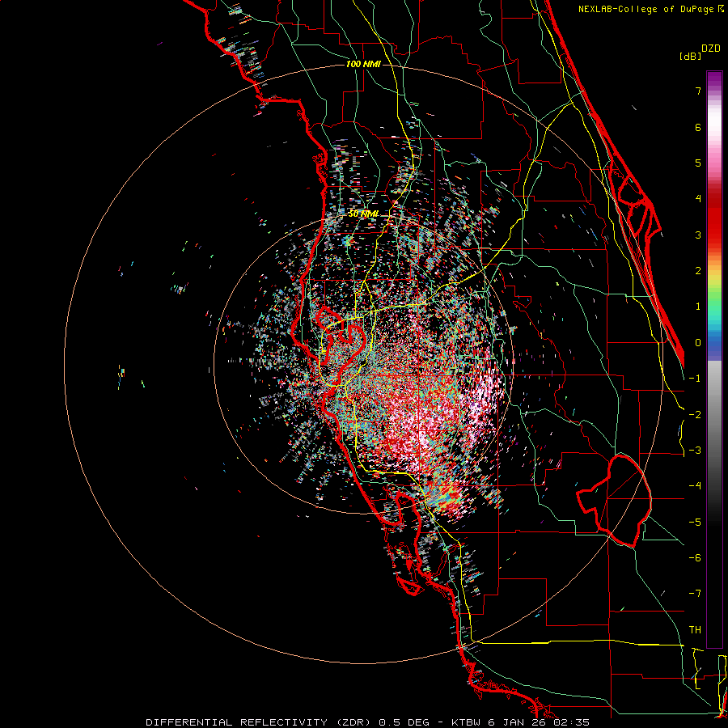Click the -2 value on the color scale

click(x=695, y=415)
